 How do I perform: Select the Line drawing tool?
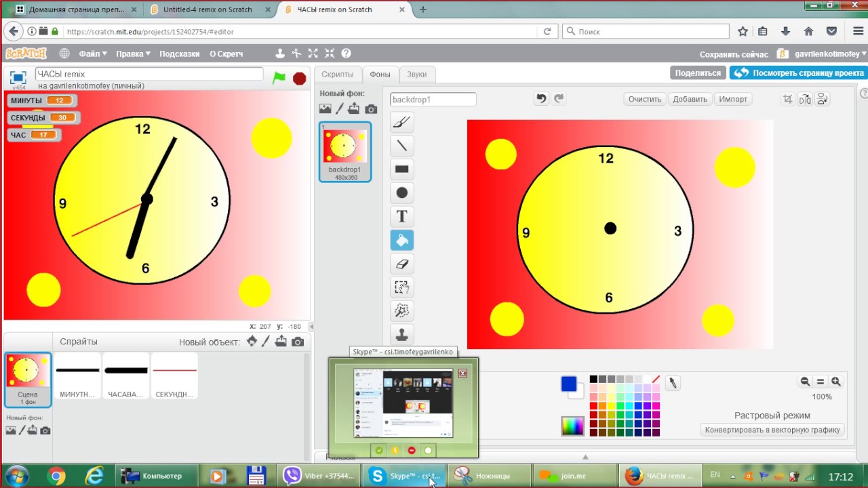click(402, 146)
